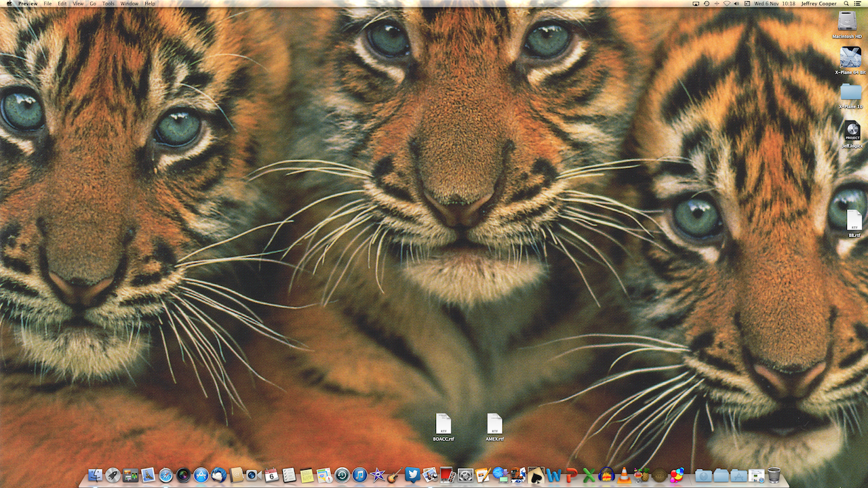Image resolution: width=868 pixels, height=488 pixels.
Task: Open Time Machine menu bar status icon
Action: point(707,3)
